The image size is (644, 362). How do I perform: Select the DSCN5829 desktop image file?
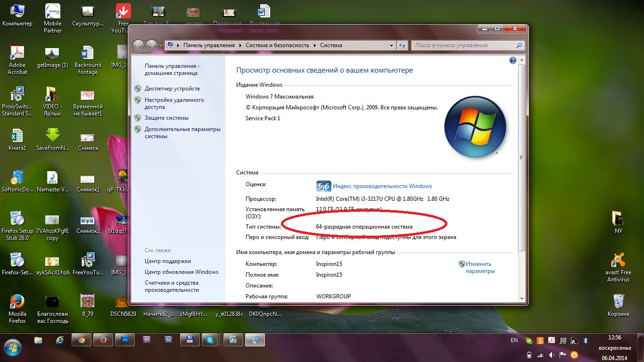[x=123, y=305]
